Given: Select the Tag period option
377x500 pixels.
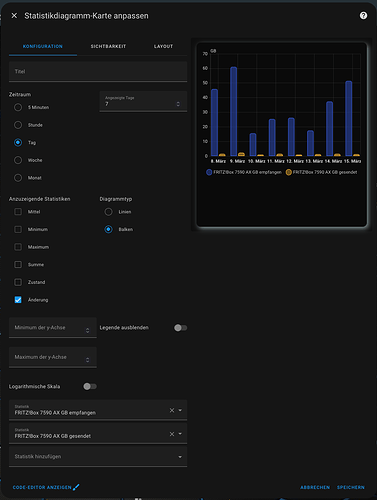Looking at the screenshot, I should 18,143.
